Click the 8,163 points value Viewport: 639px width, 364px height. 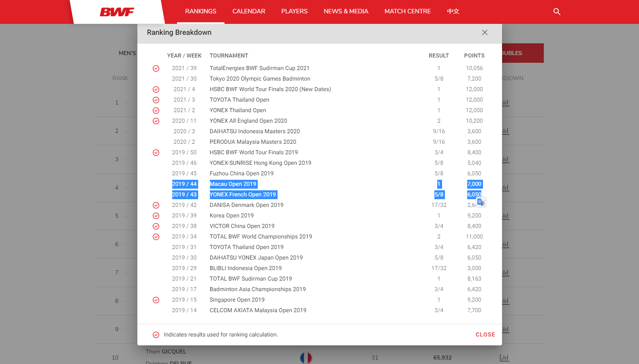point(474,279)
